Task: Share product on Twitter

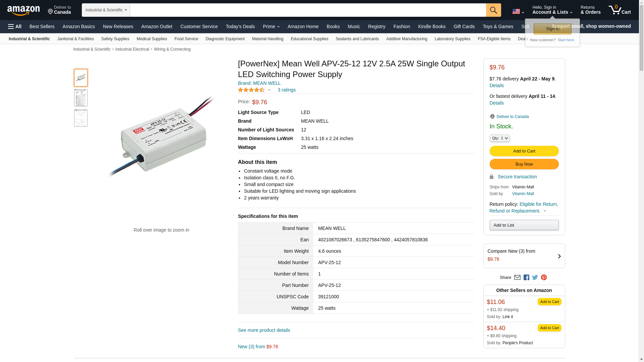Action: (x=535, y=278)
